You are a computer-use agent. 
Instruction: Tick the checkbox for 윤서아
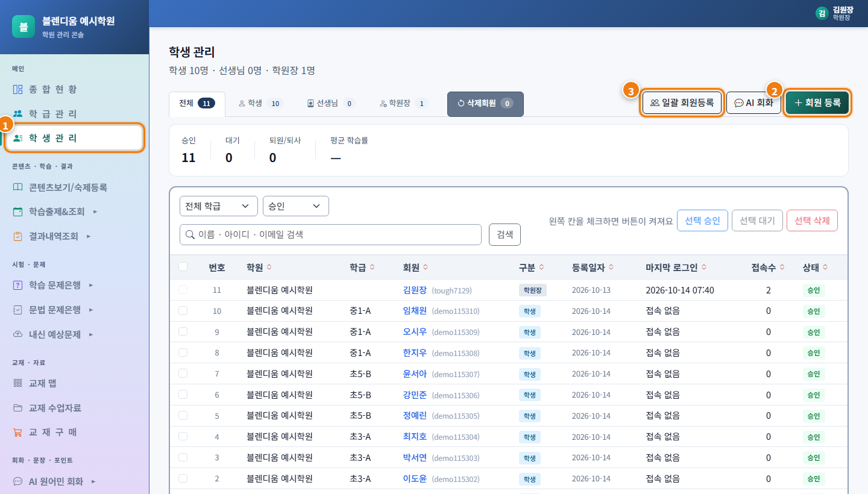pos(183,374)
